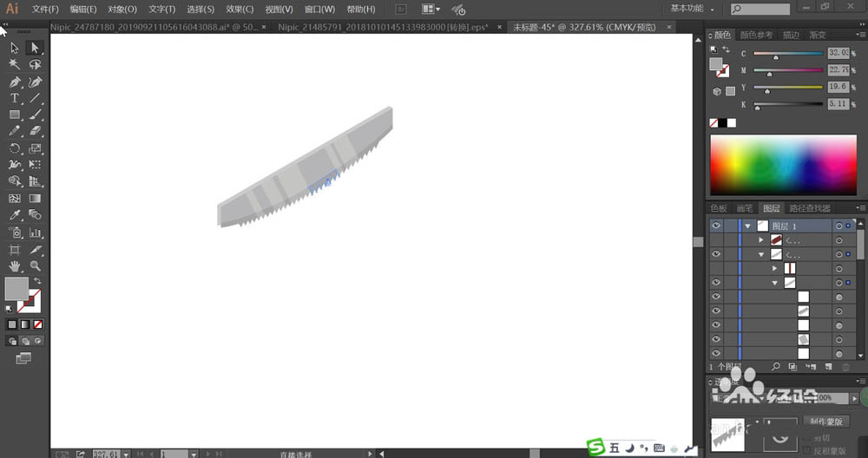Viewport: 868px width, 458px height.
Task: Expand the red vertical bars group
Action: click(774, 268)
